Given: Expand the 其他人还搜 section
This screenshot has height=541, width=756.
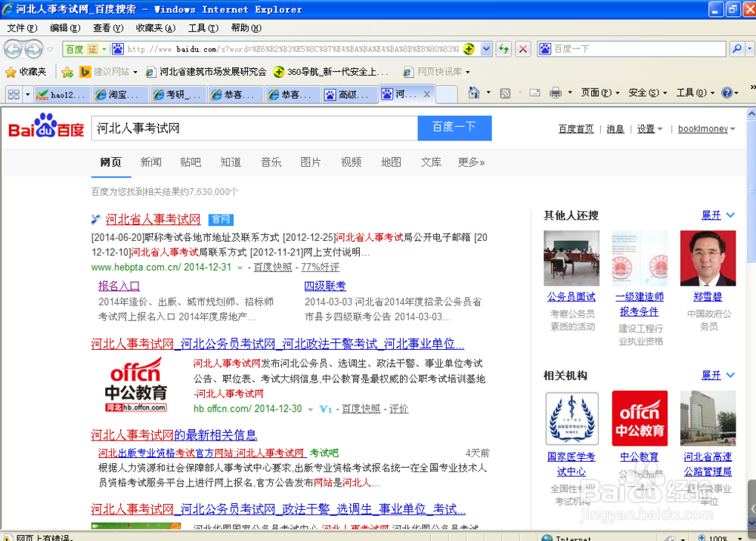Looking at the screenshot, I should 718,215.
